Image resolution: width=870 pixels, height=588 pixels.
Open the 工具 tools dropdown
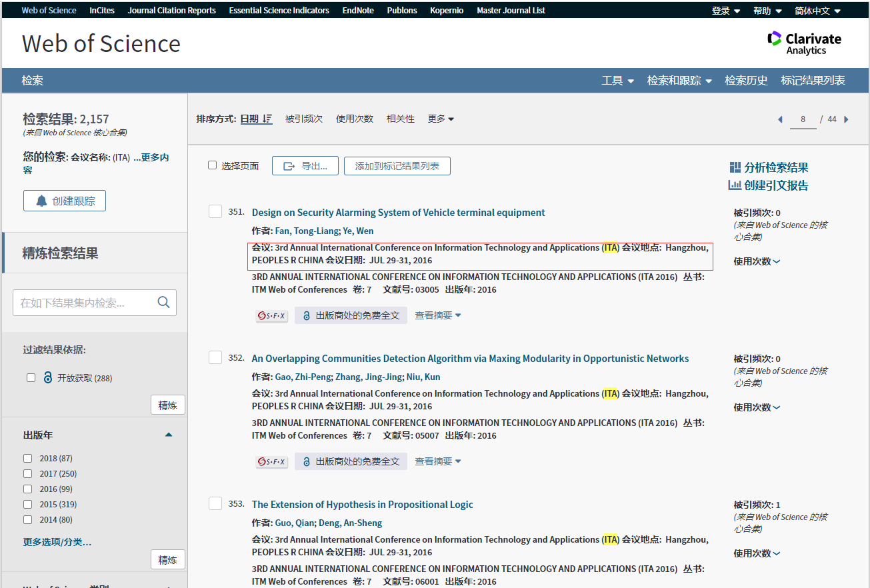coord(618,81)
